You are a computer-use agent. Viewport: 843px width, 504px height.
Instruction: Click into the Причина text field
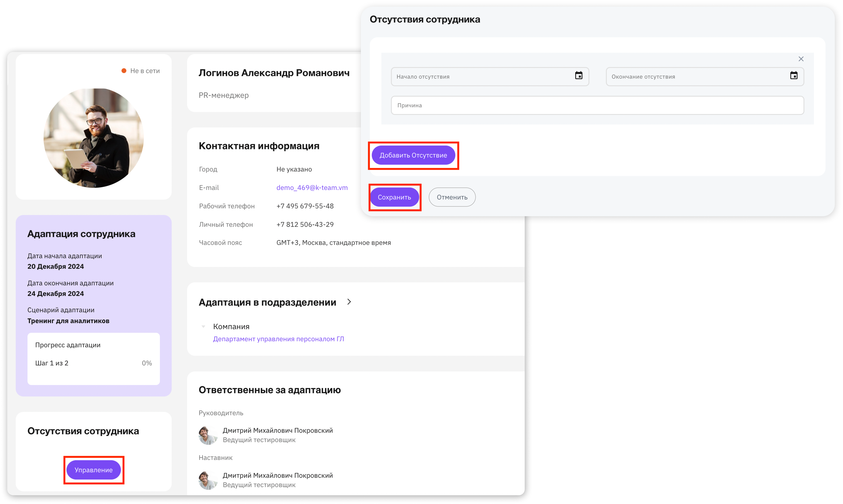coord(597,105)
